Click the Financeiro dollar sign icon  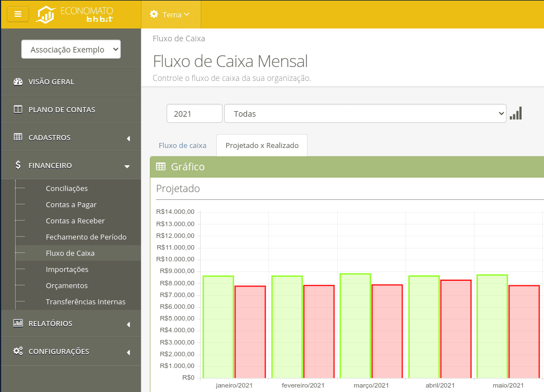pyautogui.click(x=18, y=165)
